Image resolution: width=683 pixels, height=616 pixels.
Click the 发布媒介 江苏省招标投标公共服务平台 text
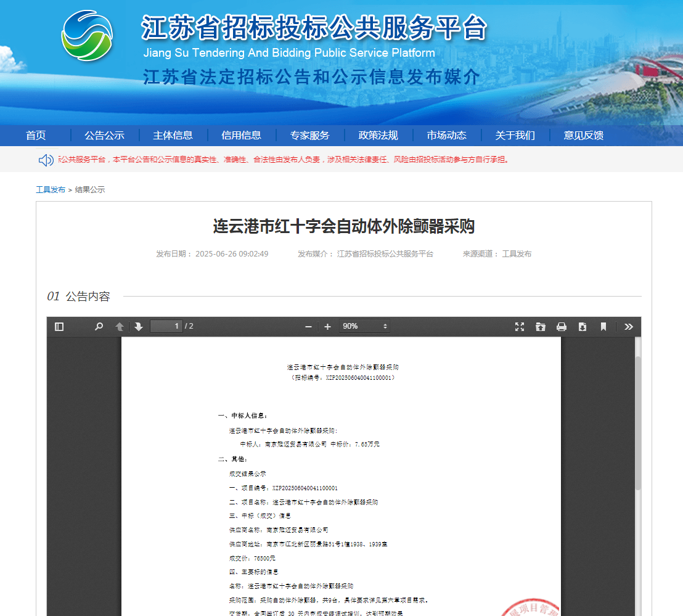[x=366, y=254]
